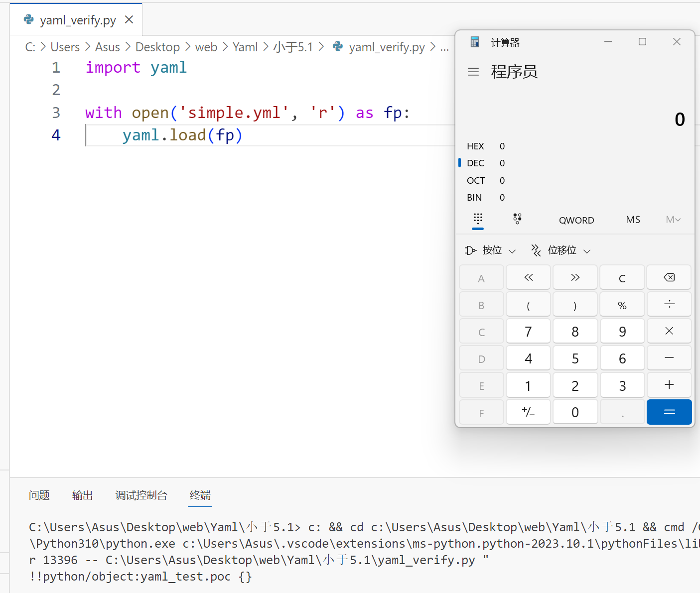Select DEC number base
This screenshot has height=593, width=700.
point(575,163)
